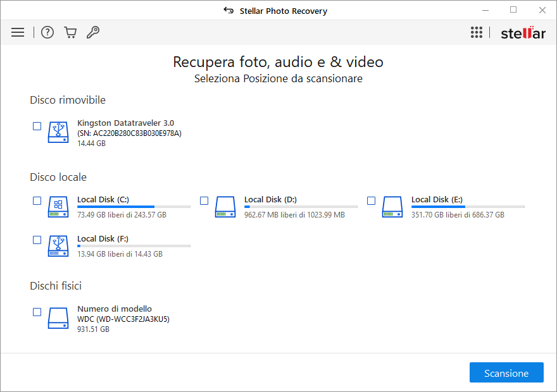Image resolution: width=557 pixels, height=392 pixels.
Task: Open the hamburger menu
Action: [x=18, y=32]
